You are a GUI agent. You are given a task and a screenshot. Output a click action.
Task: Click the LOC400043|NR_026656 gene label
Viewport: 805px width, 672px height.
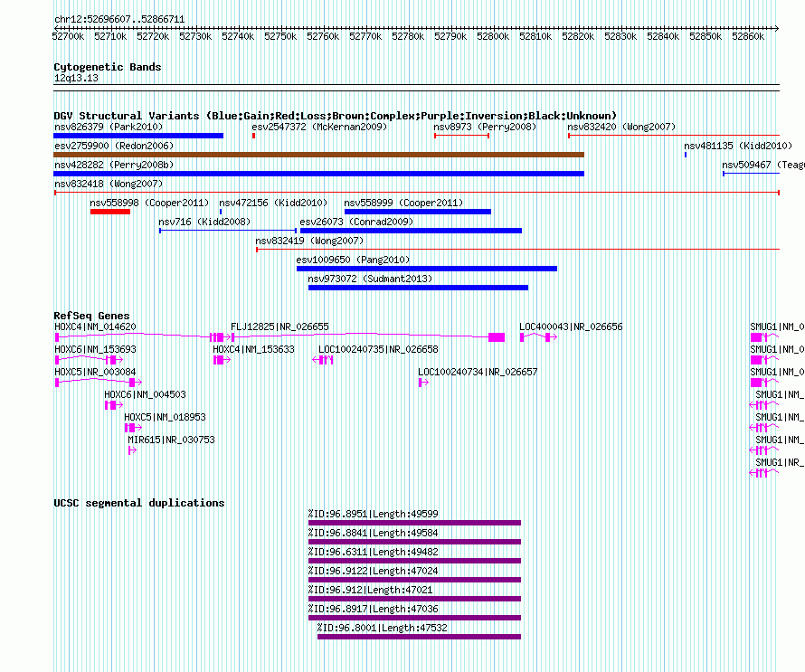(571, 327)
